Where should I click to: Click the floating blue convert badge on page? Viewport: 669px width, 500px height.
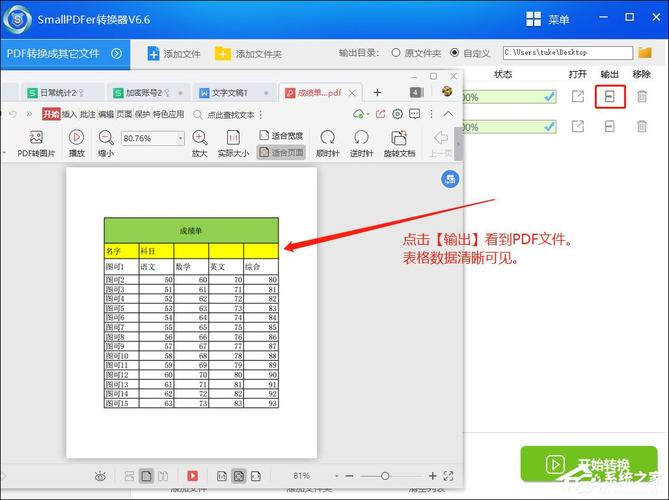coord(450,179)
